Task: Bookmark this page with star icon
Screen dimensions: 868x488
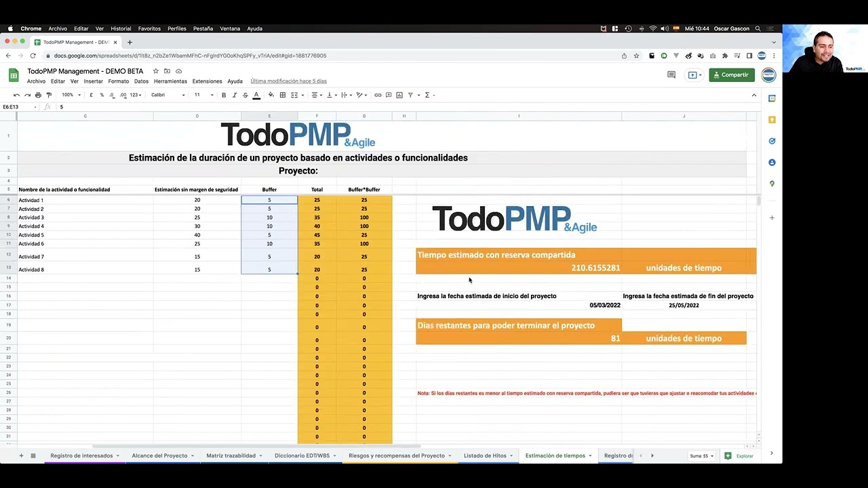Action: 636,56
